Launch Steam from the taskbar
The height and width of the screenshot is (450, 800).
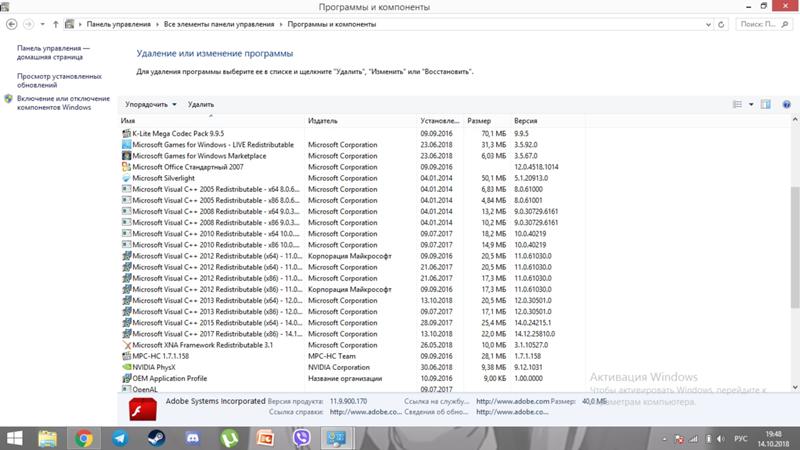(x=156, y=438)
